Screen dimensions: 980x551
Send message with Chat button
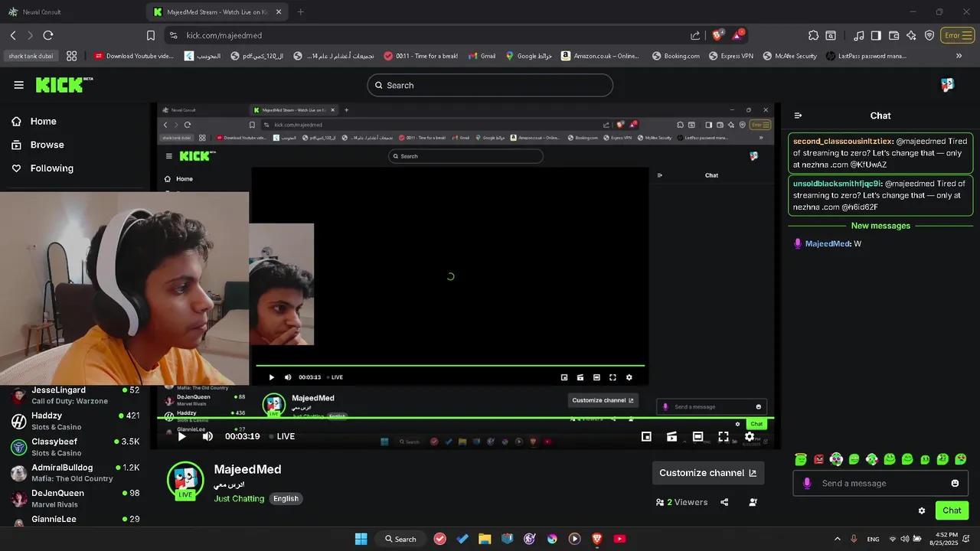point(952,510)
